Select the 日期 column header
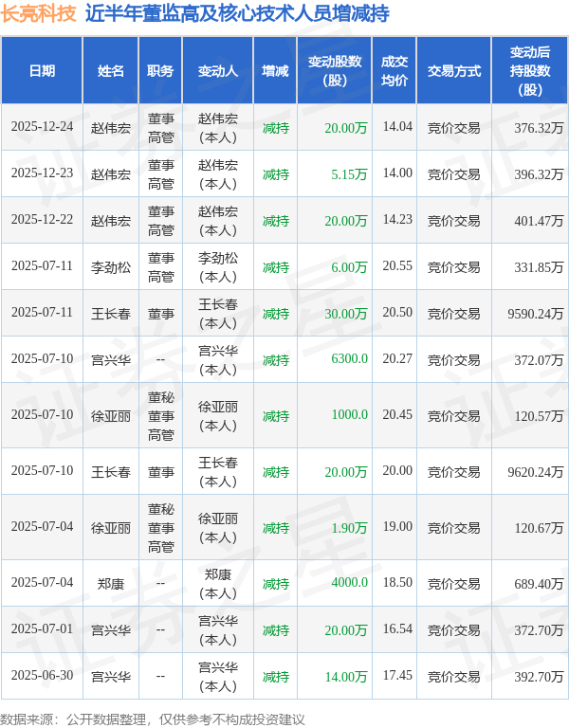Viewport: 569px width, 728px height. coord(42,70)
